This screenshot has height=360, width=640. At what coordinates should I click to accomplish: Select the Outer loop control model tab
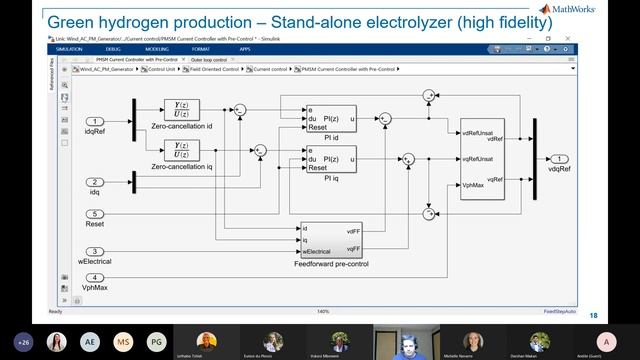pyautogui.click(x=209, y=60)
